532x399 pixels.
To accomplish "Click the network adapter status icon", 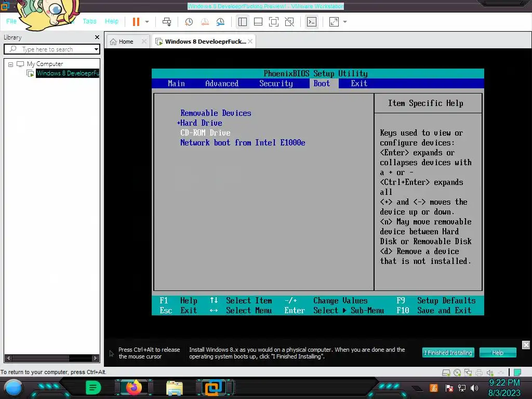I will (x=468, y=373).
